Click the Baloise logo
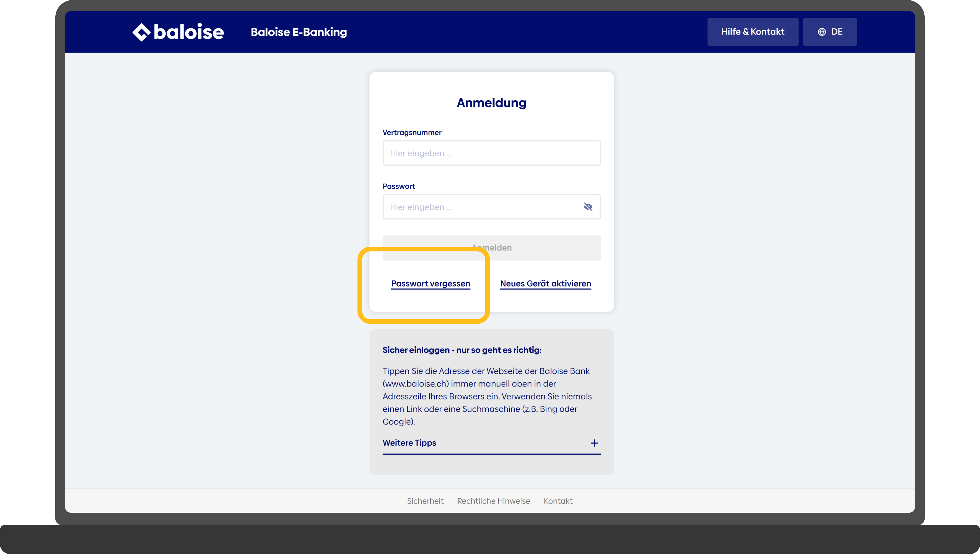The image size is (980, 554). point(178,32)
